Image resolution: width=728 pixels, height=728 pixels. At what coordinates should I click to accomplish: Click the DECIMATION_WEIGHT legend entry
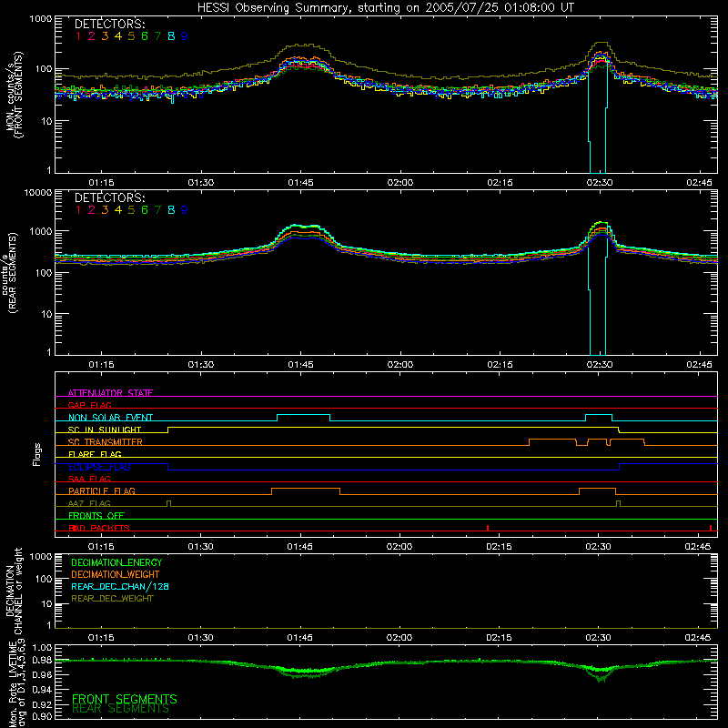click(x=116, y=575)
